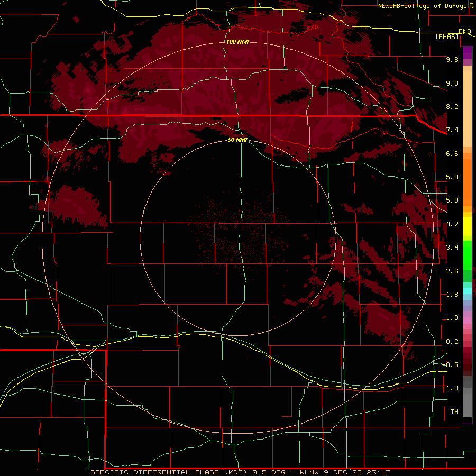Click the "SPECIFIC DIFFERENTIAL PHASE (KDP)" product title
The image size is (476, 476).
pos(169,472)
